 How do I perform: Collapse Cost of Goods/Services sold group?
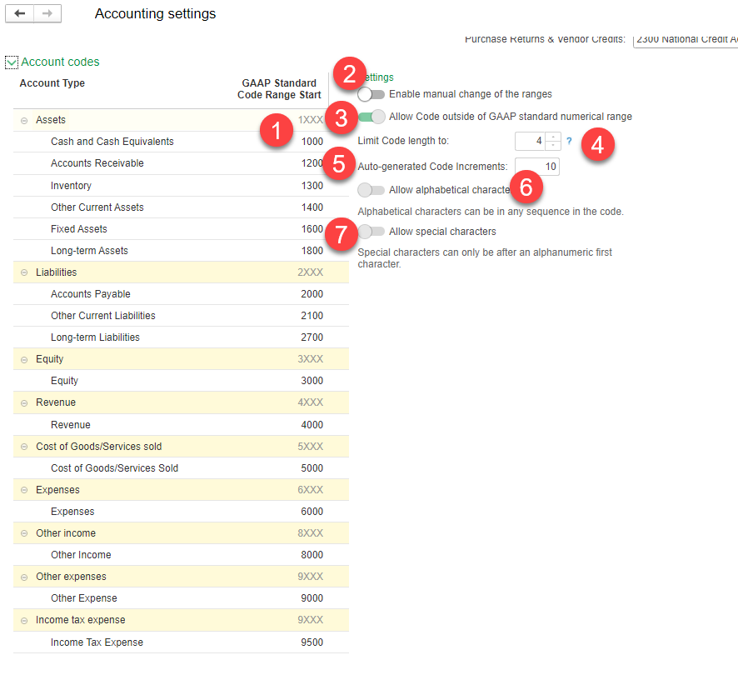24,447
